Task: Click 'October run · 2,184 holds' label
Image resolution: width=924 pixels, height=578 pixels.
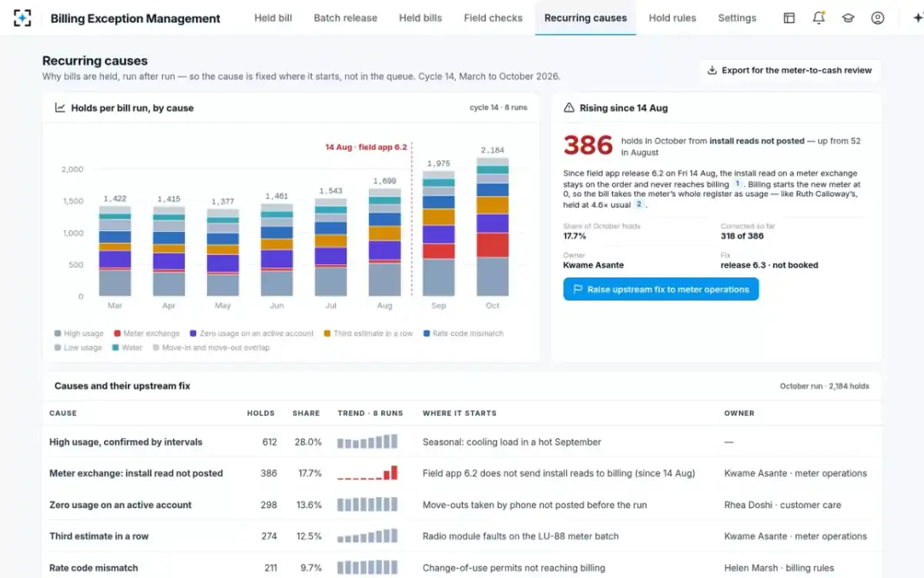Action: coord(824,386)
